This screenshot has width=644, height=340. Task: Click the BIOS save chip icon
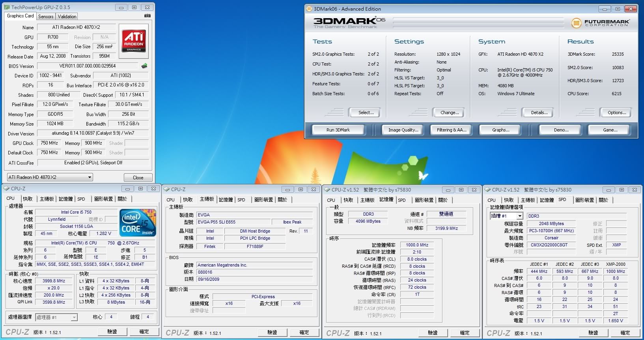point(144,66)
